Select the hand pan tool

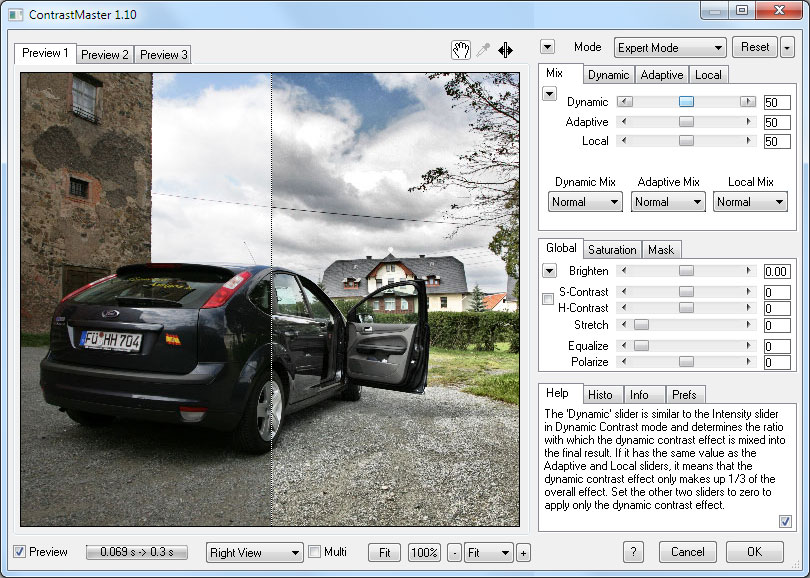coord(461,51)
